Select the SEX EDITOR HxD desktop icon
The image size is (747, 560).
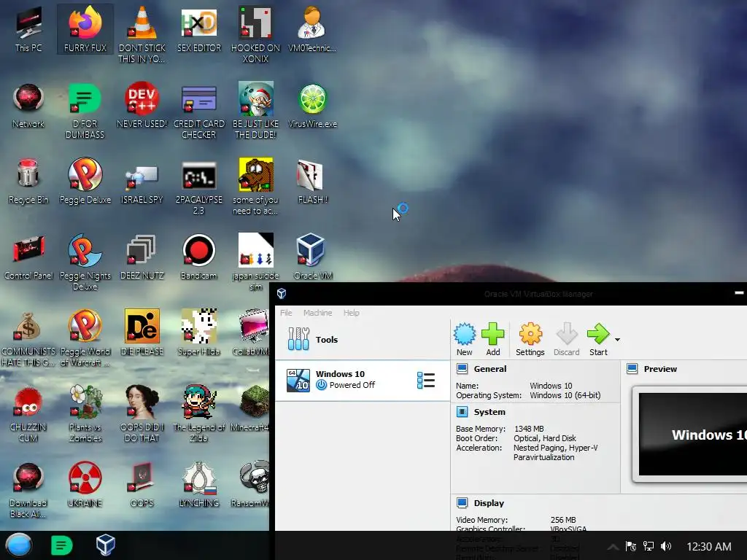pos(199,29)
